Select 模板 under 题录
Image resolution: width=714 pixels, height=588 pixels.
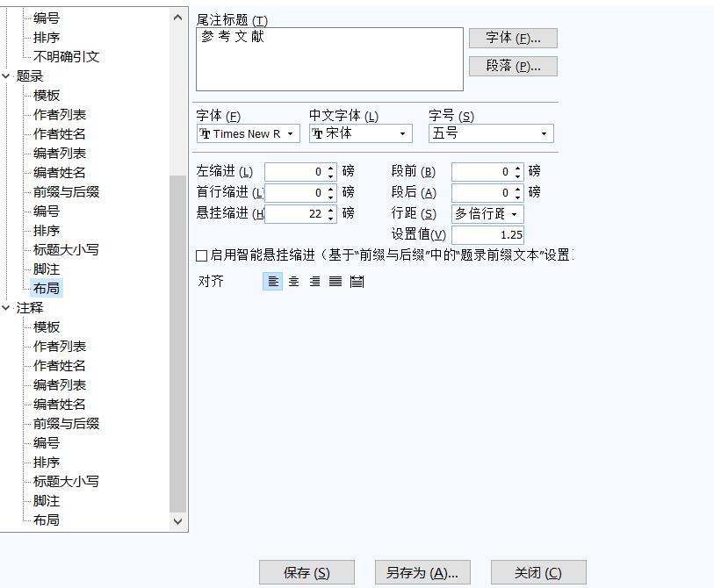click(x=47, y=95)
